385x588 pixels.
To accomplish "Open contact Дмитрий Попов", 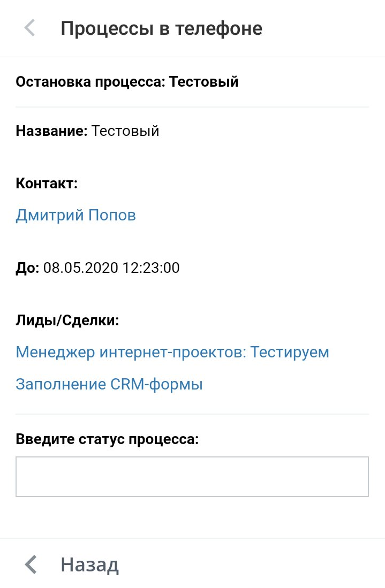I will coord(76,215).
